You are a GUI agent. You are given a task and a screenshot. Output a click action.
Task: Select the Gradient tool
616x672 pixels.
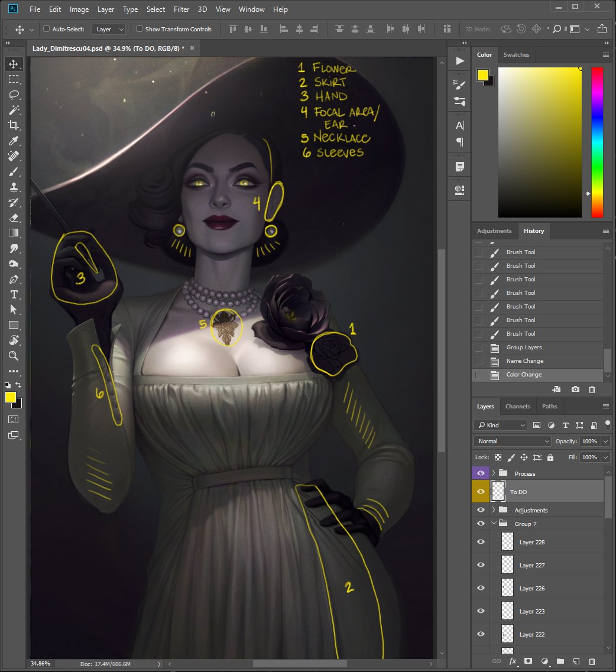(x=13, y=233)
